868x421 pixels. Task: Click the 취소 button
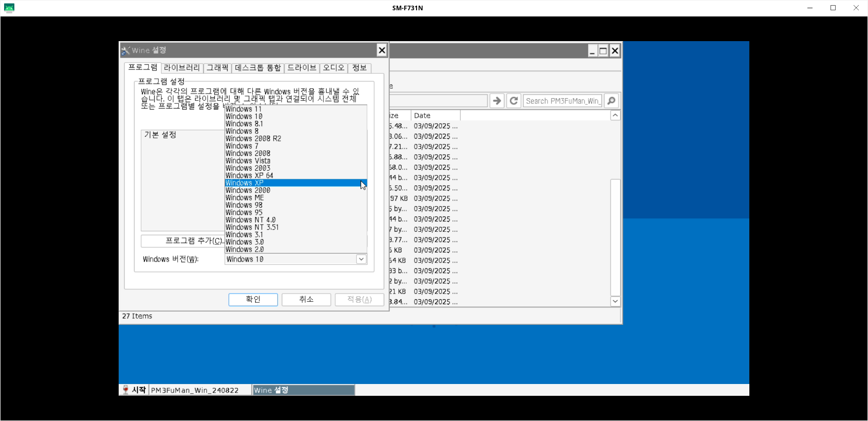tap(307, 299)
